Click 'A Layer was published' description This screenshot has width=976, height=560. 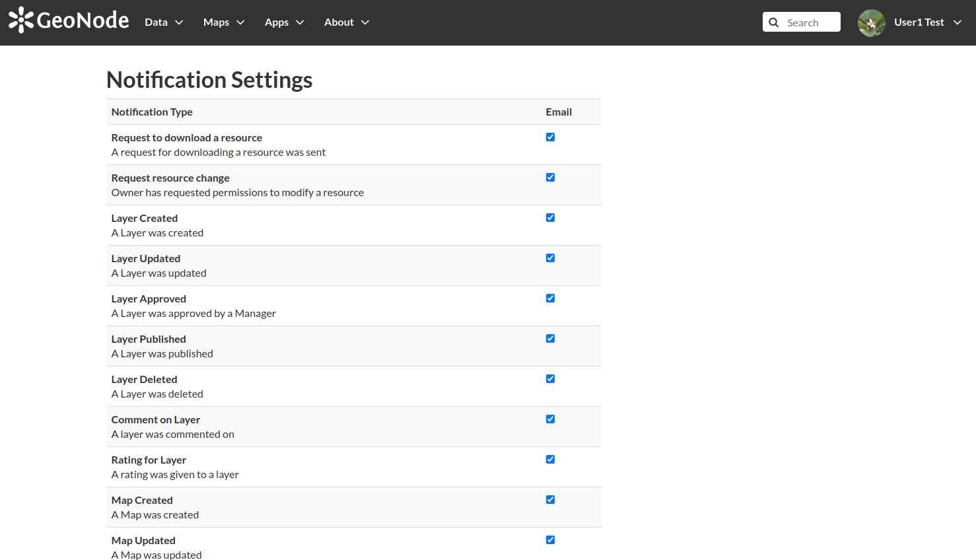162,354
